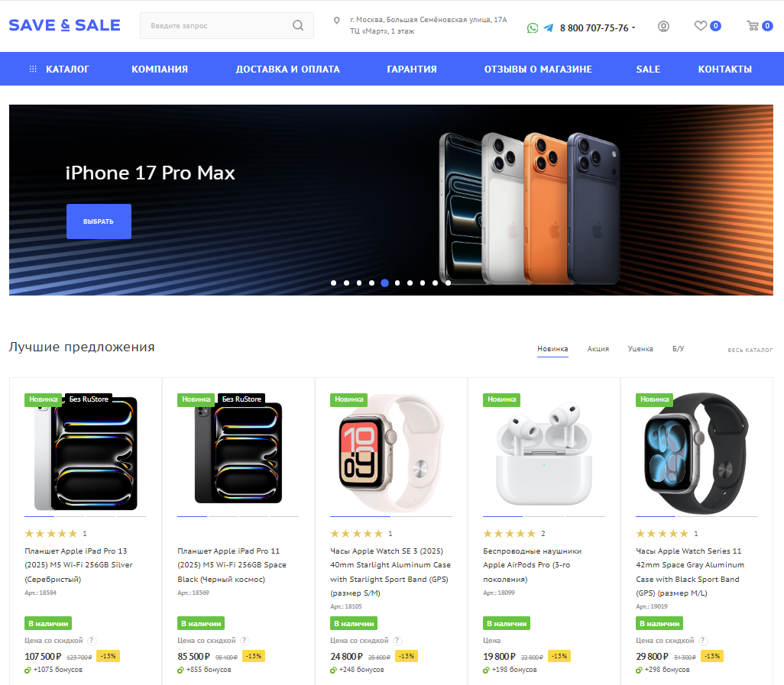Click the Выбрать banner button

click(x=99, y=221)
